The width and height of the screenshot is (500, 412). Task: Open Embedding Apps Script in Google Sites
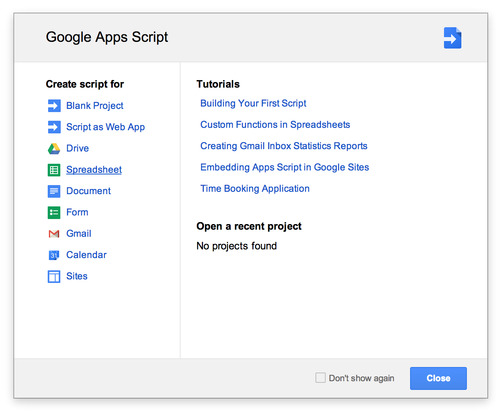284,167
